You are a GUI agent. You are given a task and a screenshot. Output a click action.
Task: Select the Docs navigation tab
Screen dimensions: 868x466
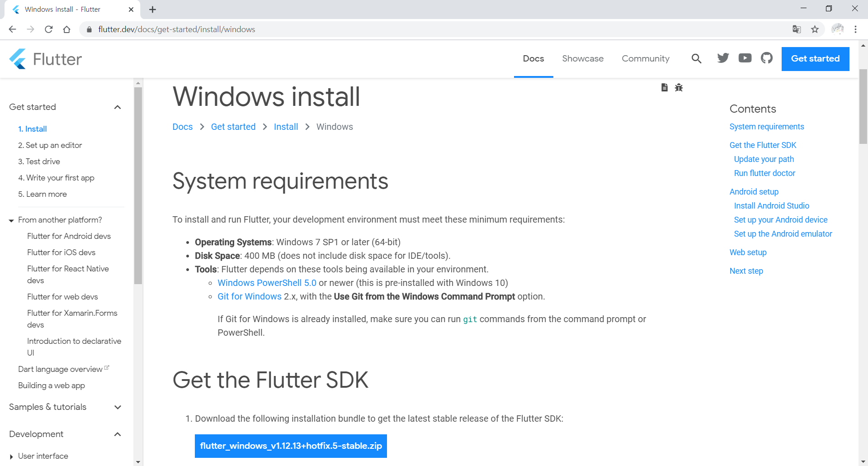tap(533, 58)
